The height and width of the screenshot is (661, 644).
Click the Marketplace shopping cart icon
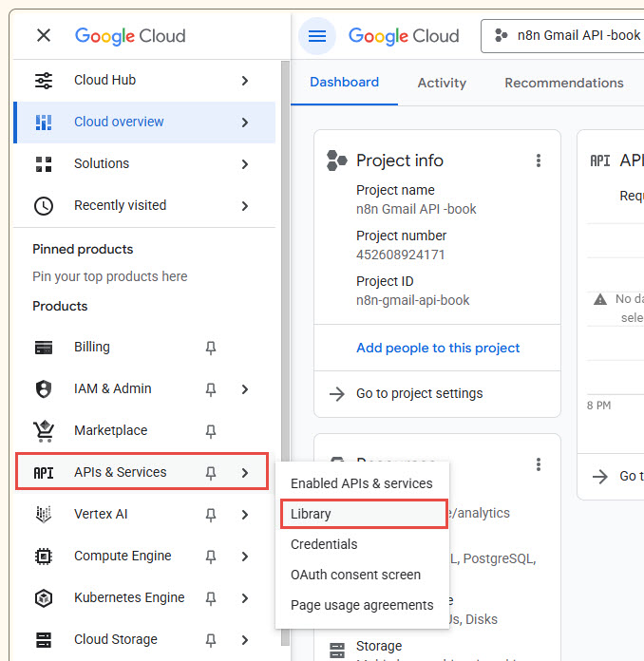coord(44,431)
